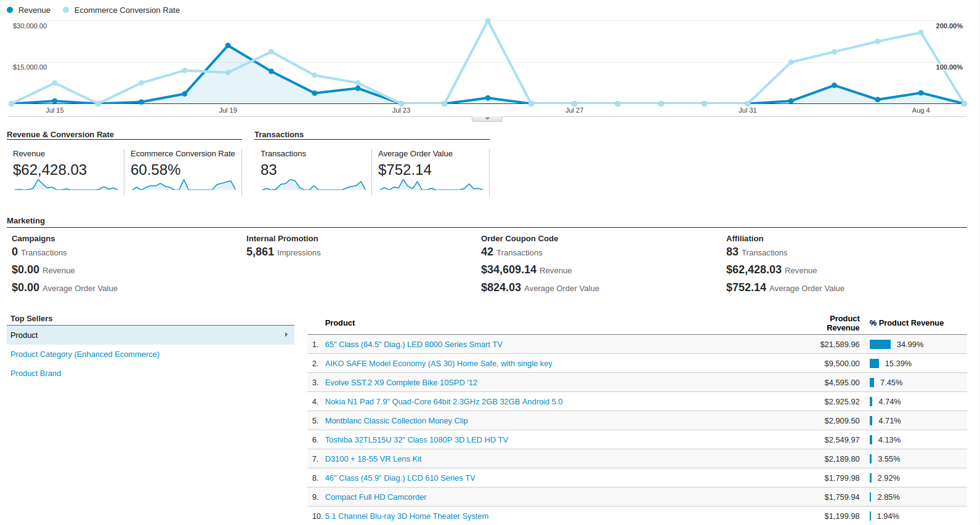
Task: Click the Jul 25 conversion rate peak
Action: pos(488,21)
